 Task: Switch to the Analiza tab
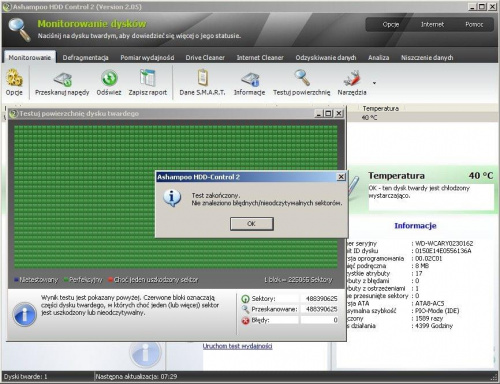[378, 57]
